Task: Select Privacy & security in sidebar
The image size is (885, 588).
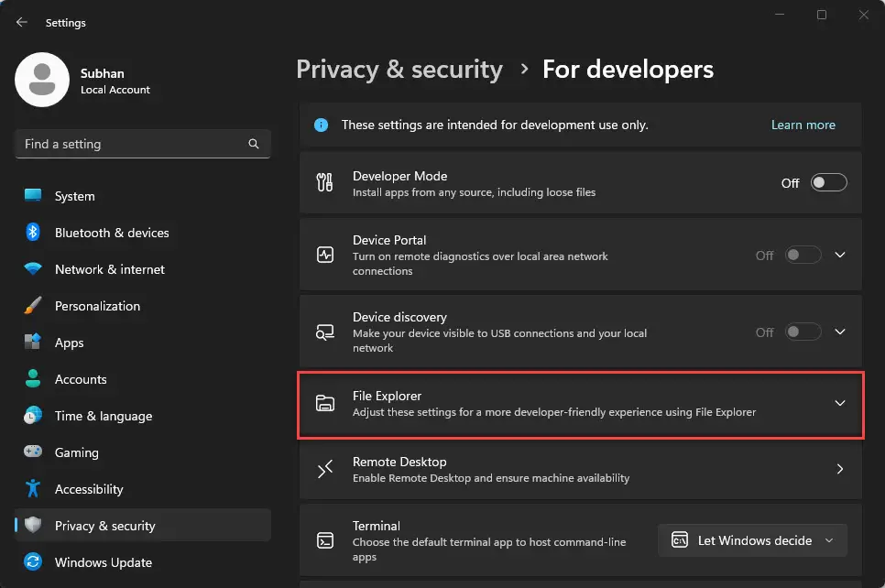Action: pyautogui.click(x=143, y=526)
